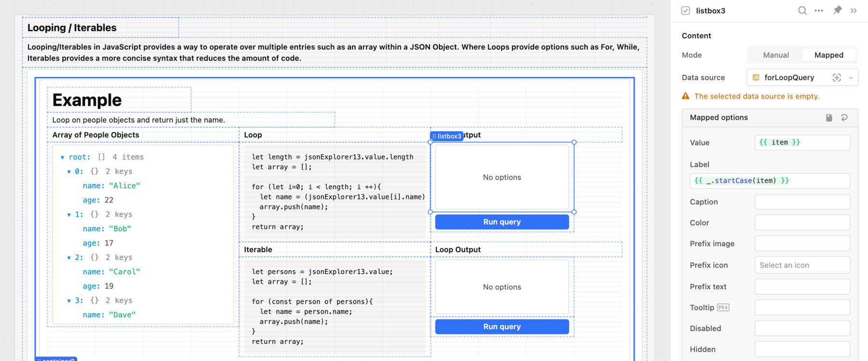
Task: Click the Caption input field
Action: (x=802, y=202)
